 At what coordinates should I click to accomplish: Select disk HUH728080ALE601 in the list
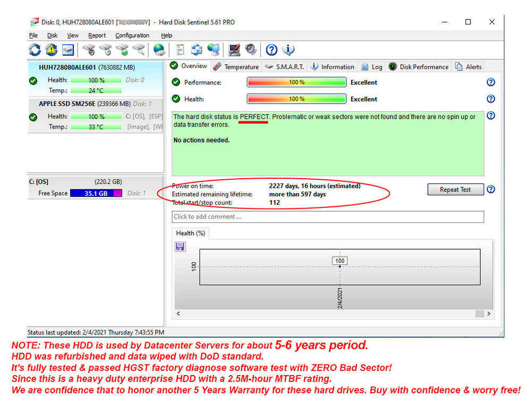(95, 79)
